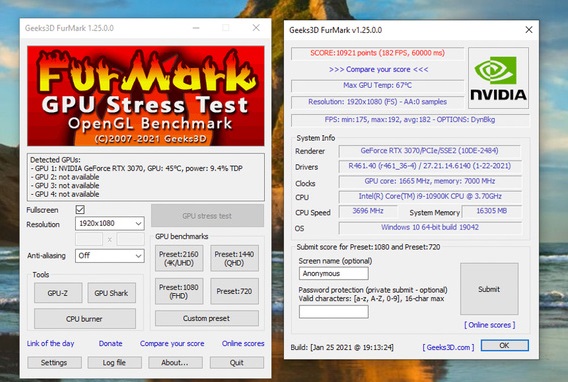The image size is (568, 382).
Task: Click 'GPU 2: not available' line
Action: 64,177
